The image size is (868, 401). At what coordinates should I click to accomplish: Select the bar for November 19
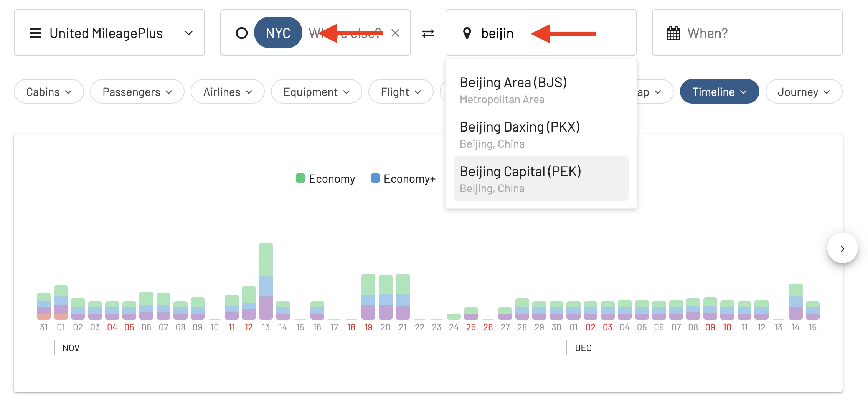(x=368, y=297)
